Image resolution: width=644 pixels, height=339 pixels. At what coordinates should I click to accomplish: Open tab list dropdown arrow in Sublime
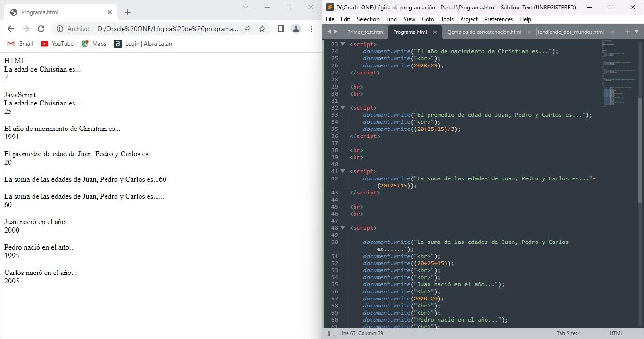636,32
